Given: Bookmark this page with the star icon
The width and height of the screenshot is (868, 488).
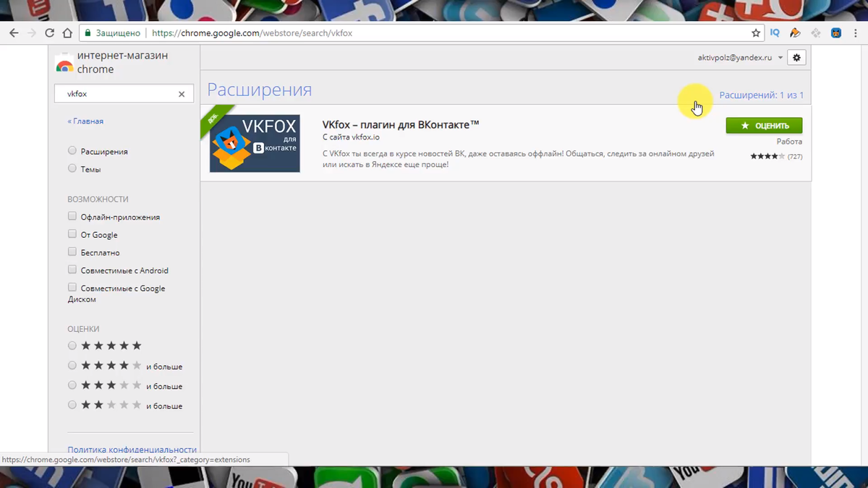Looking at the screenshot, I should click(756, 33).
